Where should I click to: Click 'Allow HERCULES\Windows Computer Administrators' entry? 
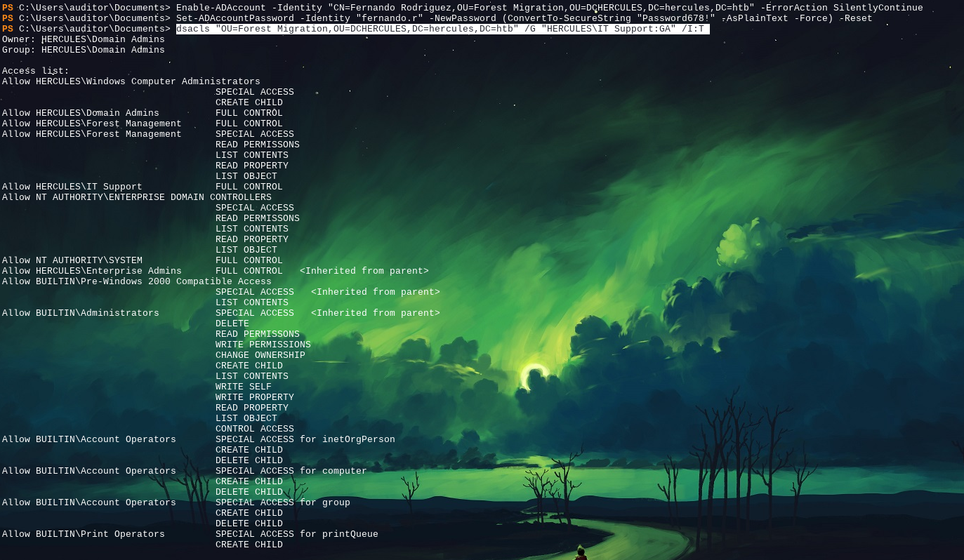[x=131, y=81]
